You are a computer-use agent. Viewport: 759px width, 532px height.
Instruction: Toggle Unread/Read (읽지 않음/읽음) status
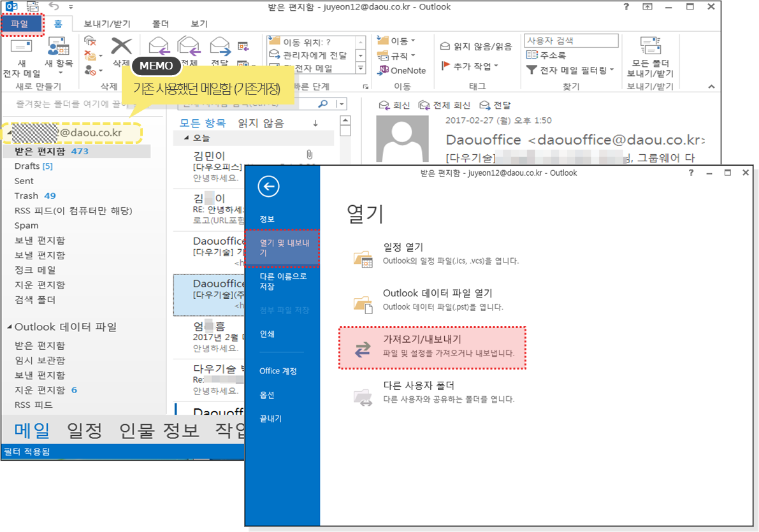(476, 47)
